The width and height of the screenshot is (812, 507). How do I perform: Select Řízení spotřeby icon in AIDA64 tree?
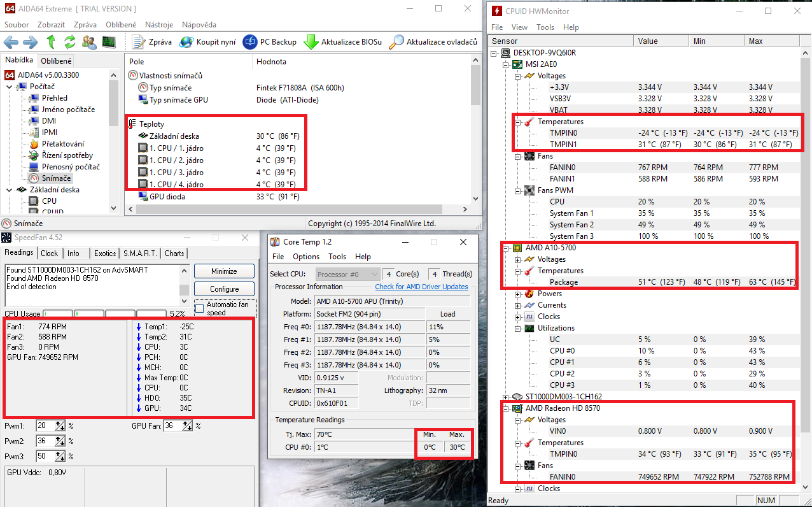click(34, 155)
